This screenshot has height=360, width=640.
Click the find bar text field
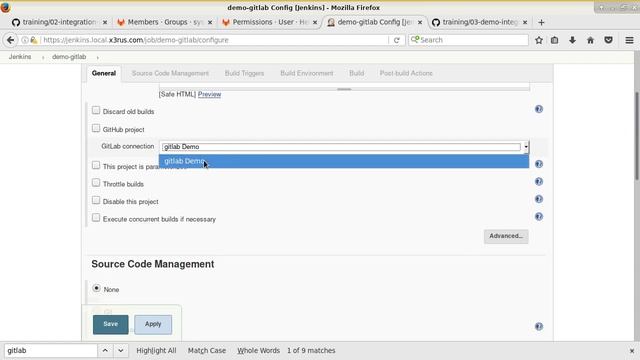click(x=51, y=351)
